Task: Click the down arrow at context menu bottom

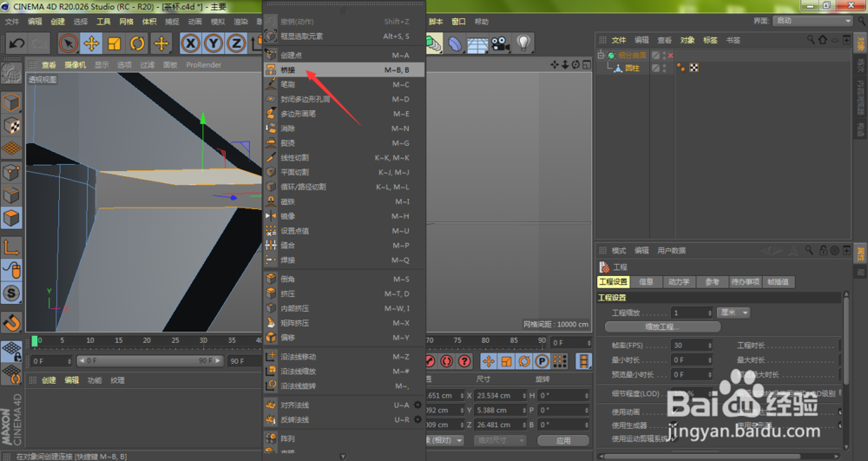Action: 343,457
